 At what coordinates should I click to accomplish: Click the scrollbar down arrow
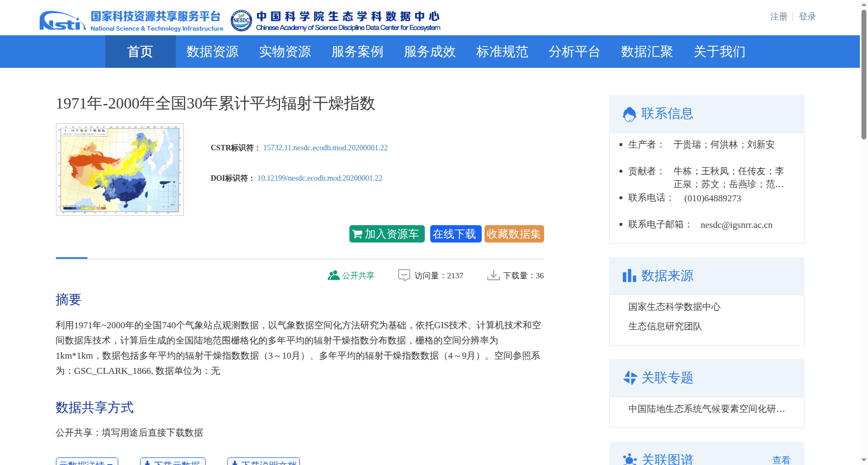coord(864,460)
